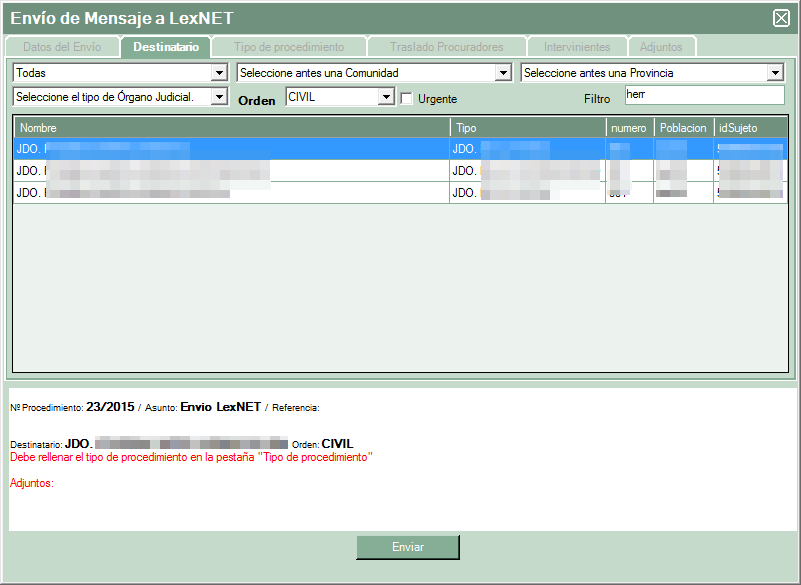Open the tipo de Órgano Judicial dropdown

click(x=219, y=97)
